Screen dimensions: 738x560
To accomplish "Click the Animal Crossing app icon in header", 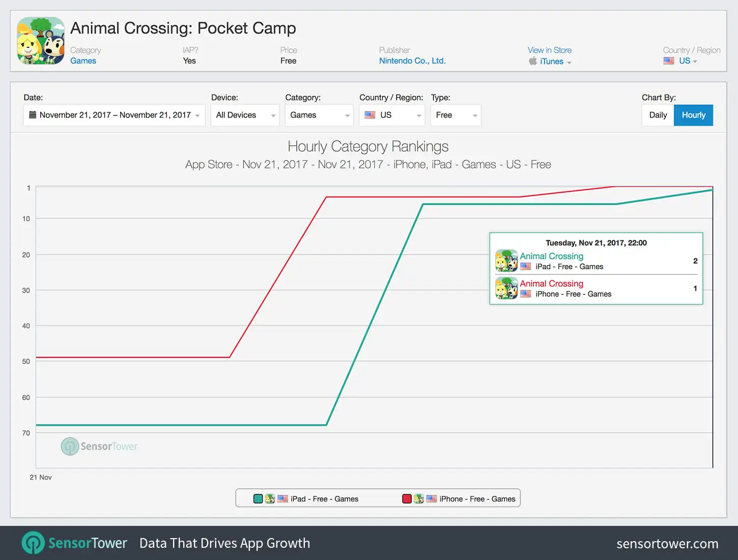I will [x=41, y=41].
